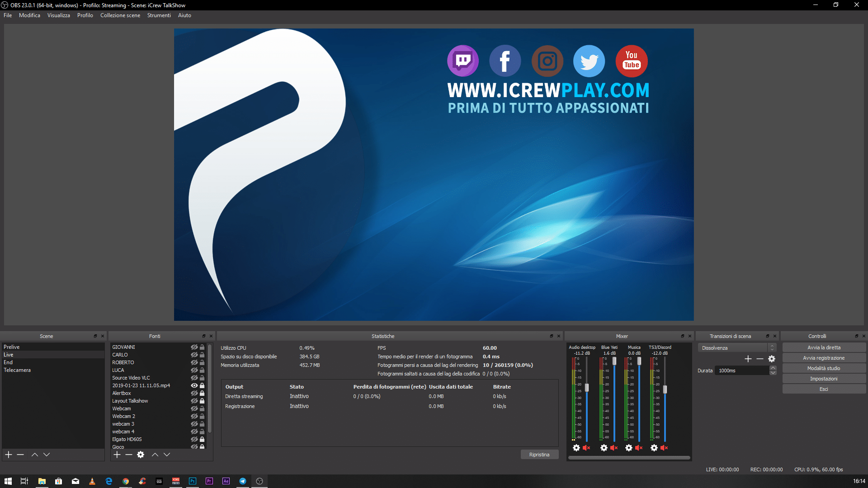Lock the GIOVANNI source
The width and height of the screenshot is (868, 488).
[x=202, y=347]
